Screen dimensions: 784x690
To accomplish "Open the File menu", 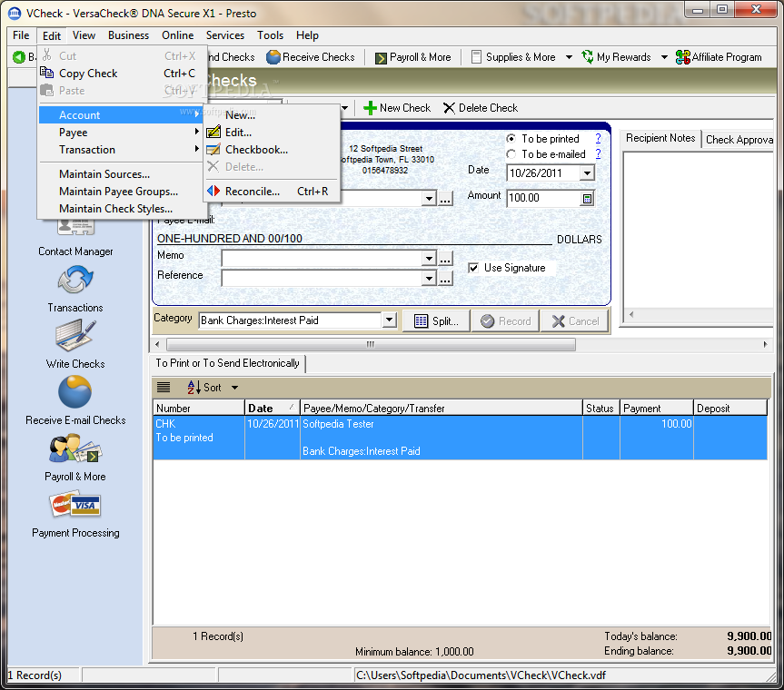I will 21,35.
